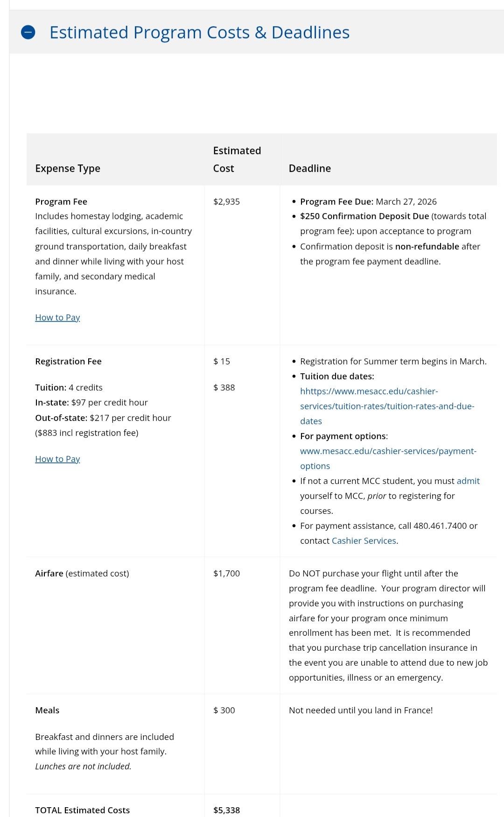Click the Deadline column header
Viewport: 504px width, 817px height.
[309, 169]
